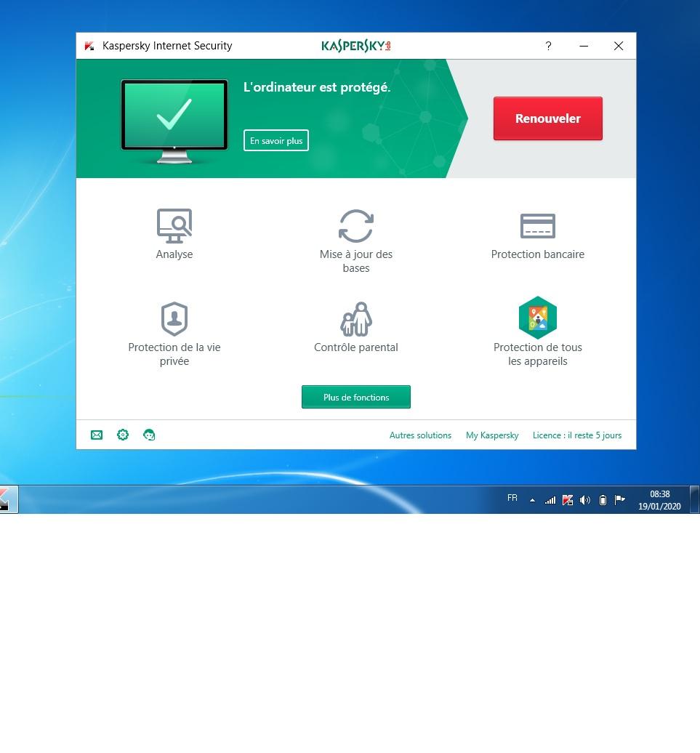Click the volume speaker tray icon
700x753 pixels.
(584, 500)
